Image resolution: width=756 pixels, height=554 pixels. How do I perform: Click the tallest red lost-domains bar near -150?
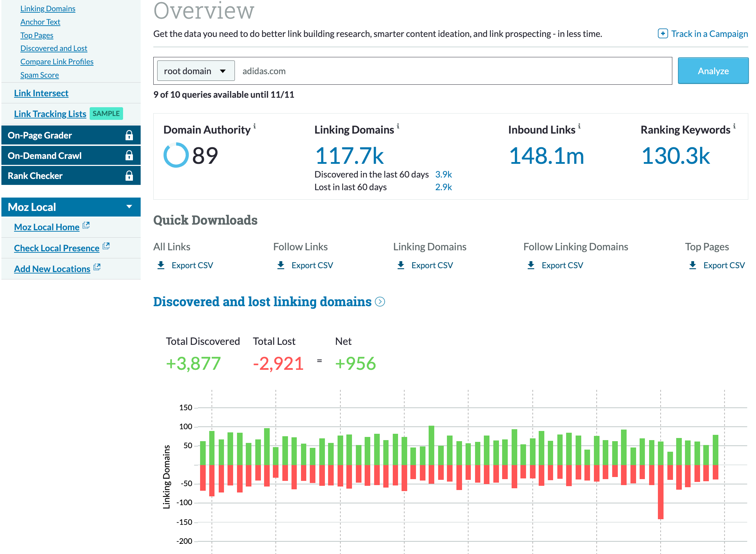coord(661,492)
